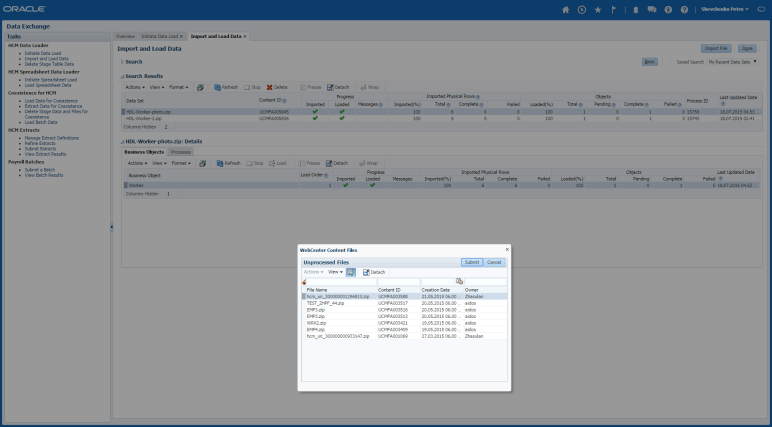Open View menu in WebCenter dialog

(335, 272)
